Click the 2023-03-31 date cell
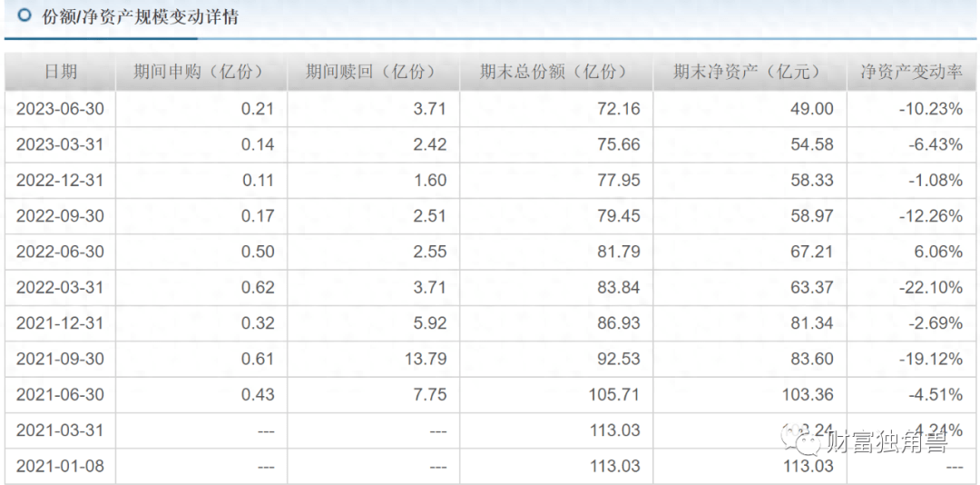This screenshot has width=980, height=485. pos(60,144)
